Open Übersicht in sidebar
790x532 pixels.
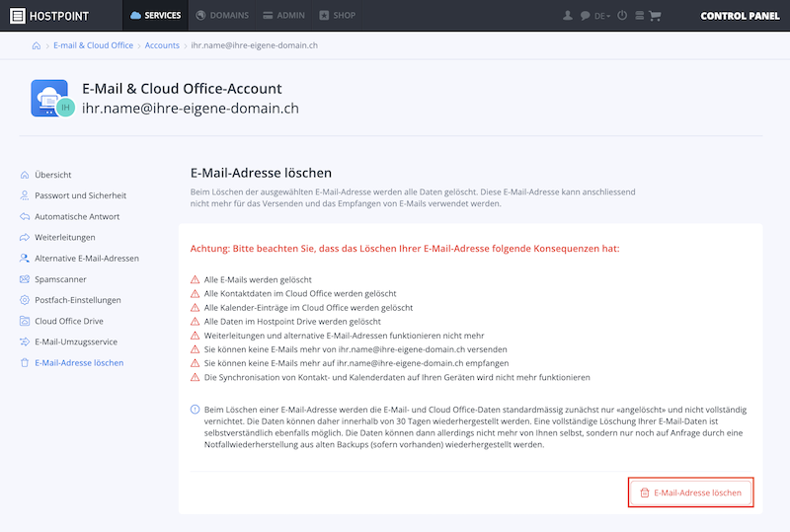point(53,175)
